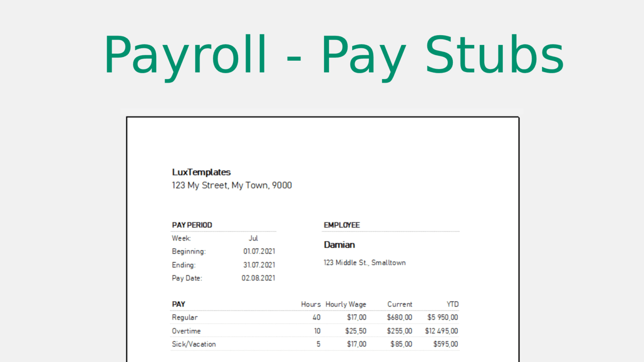
Task: Select the Regular pay row
Action: [184, 317]
